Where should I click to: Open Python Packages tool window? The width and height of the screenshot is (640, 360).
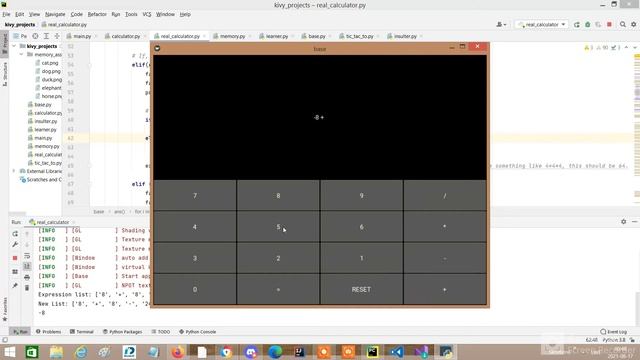tap(122, 332)
